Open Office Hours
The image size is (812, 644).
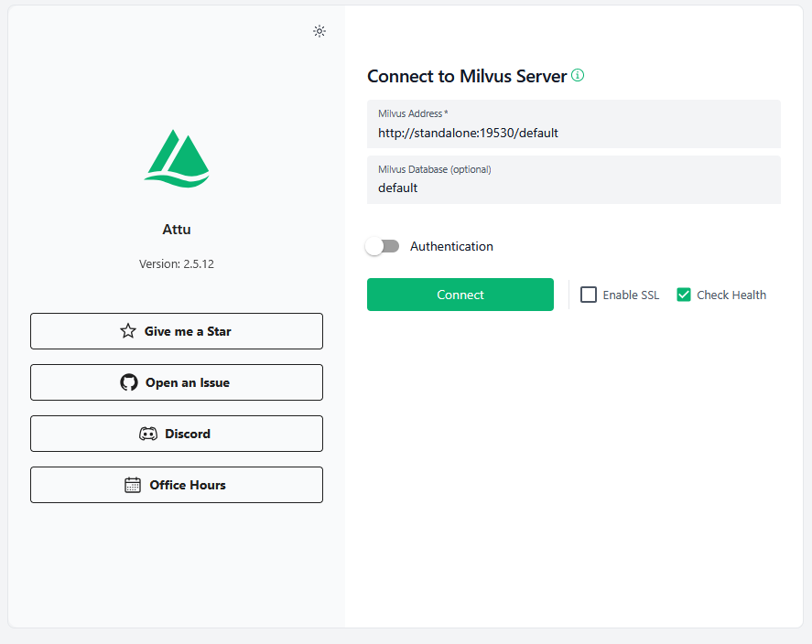(x=177, y=485)
